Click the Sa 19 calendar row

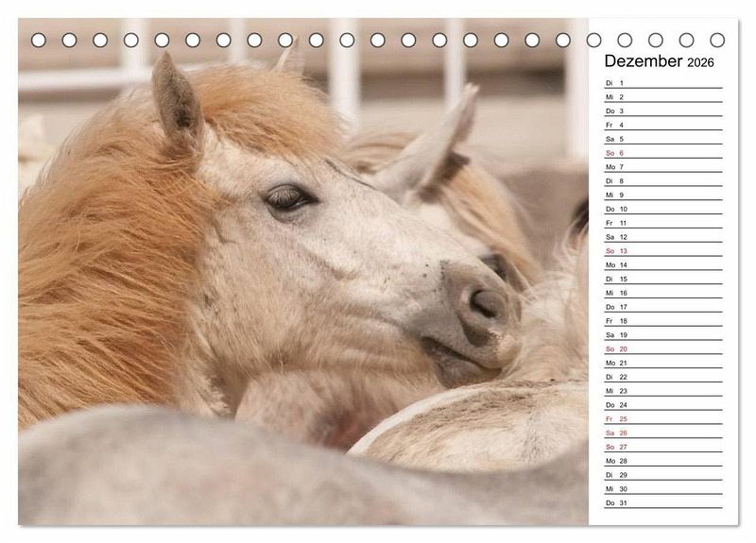tap(662, 334)
